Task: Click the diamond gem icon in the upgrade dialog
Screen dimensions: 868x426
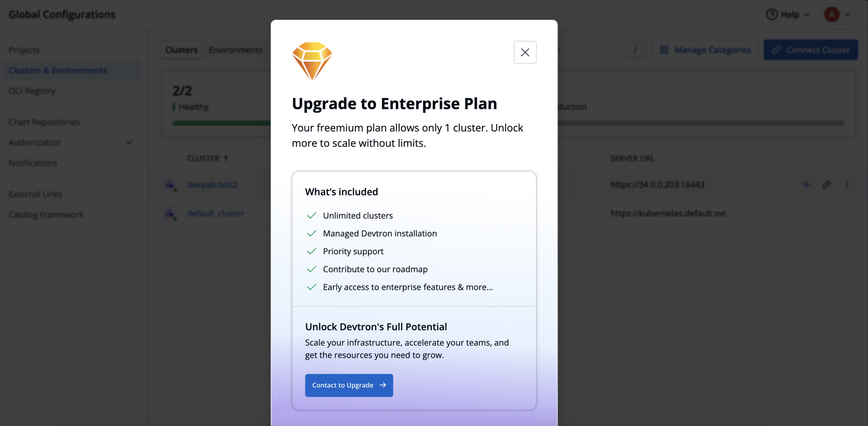Action: click(x=312, y=61)
